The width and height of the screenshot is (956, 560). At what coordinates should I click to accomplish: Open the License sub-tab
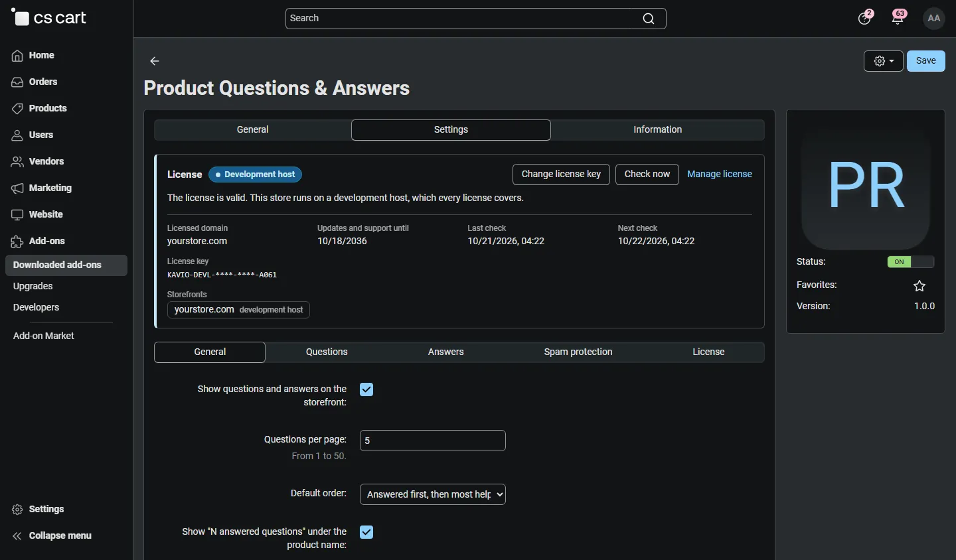point(708,352)
